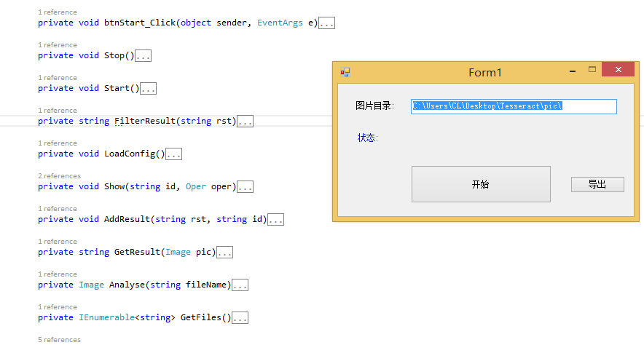Open '1 reference' CodeLens above LoadConfig
The width and height of the screenshot is (644, 345).
pos(58,143)
